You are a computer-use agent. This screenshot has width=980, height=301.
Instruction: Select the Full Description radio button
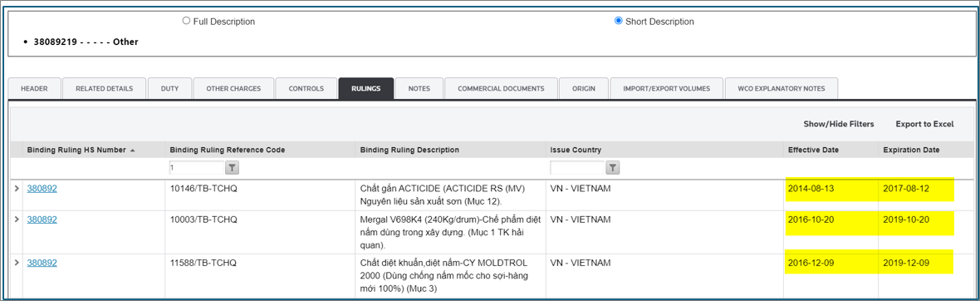click(186, 22)
